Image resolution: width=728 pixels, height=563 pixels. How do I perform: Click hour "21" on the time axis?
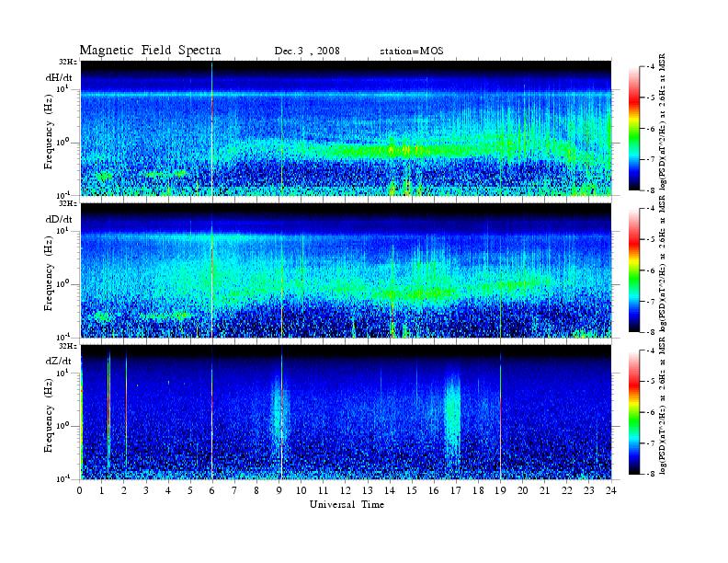tap(544, 490)
